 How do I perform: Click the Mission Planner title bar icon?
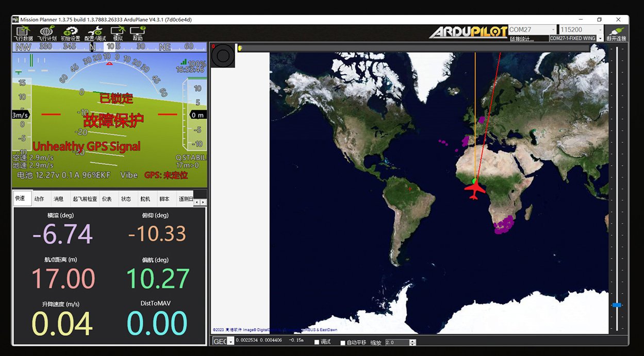15,20
